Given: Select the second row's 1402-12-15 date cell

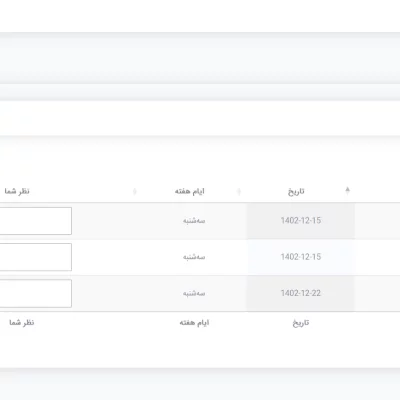Looking at the screenshot, I should tap(301, 257).
